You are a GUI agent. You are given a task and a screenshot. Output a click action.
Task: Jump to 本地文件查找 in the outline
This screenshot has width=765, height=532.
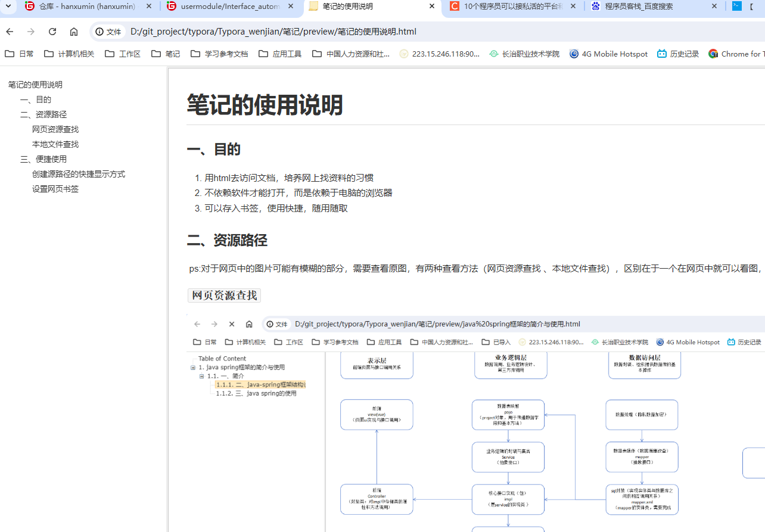(x=55, y=144)
